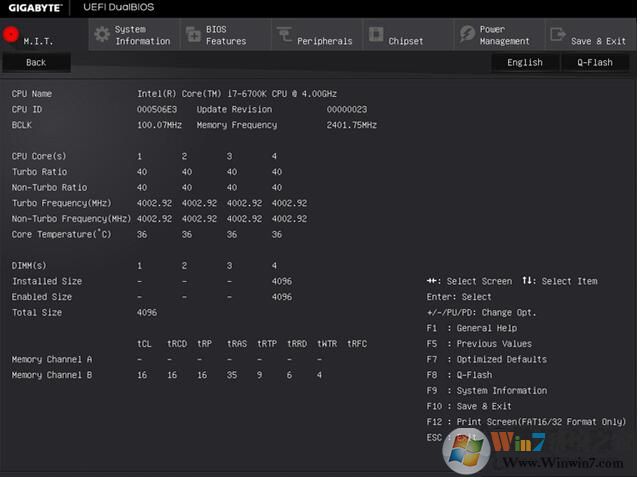
Task: Open the English language selector
Action: tap(525, 62)
